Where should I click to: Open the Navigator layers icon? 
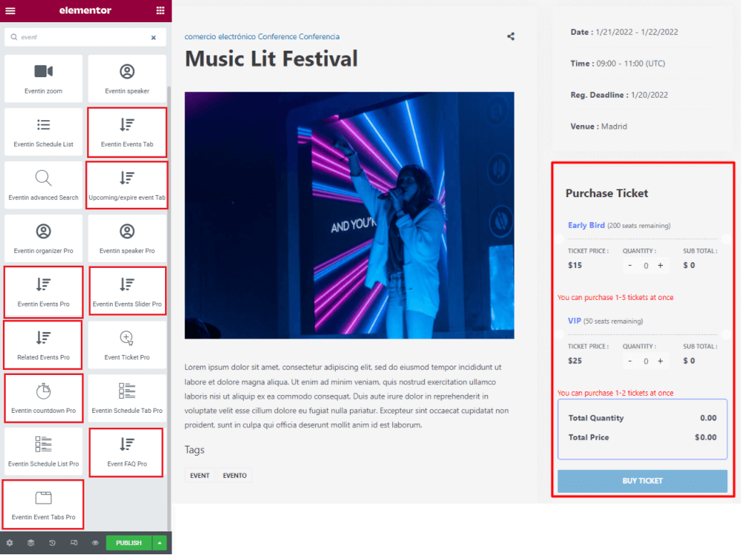click(31, 543)
